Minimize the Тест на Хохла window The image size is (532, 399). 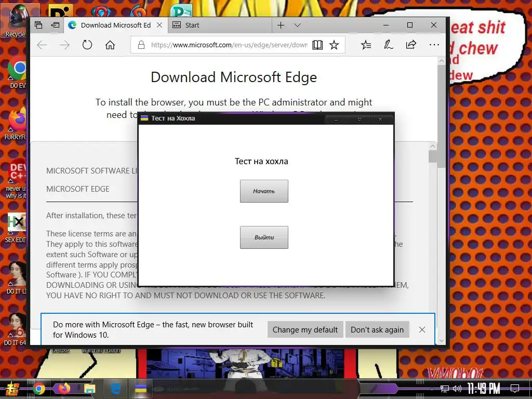coord(336,119)
